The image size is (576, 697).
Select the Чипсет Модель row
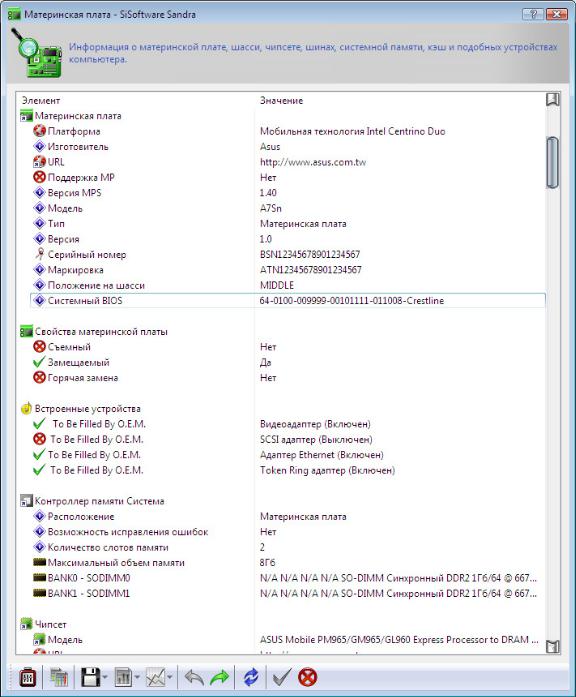(287, 640)
